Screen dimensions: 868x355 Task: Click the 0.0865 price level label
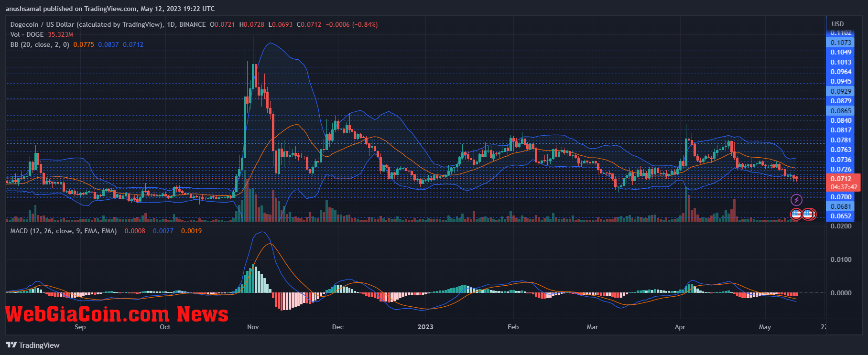[x=840, y=111]
